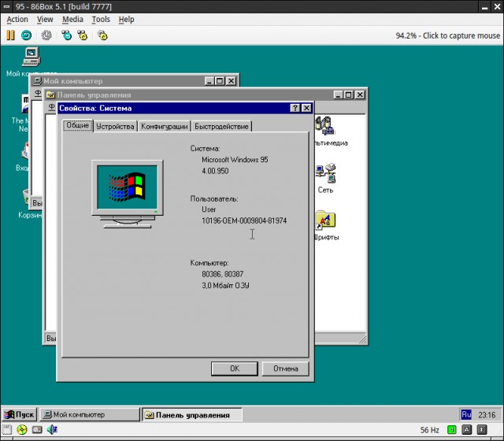Click the teal hard reset icon

(x=26, y=35)
